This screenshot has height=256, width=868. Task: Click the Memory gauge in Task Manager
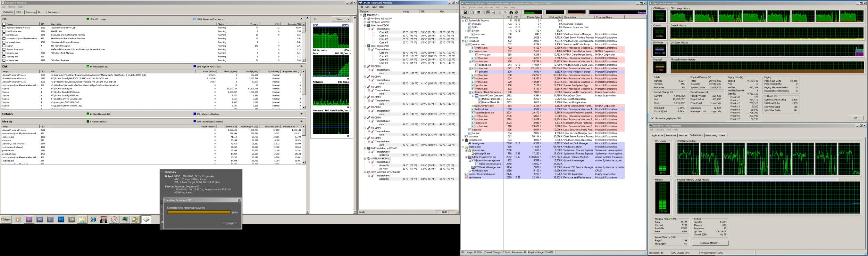click(x=662, y=198)
